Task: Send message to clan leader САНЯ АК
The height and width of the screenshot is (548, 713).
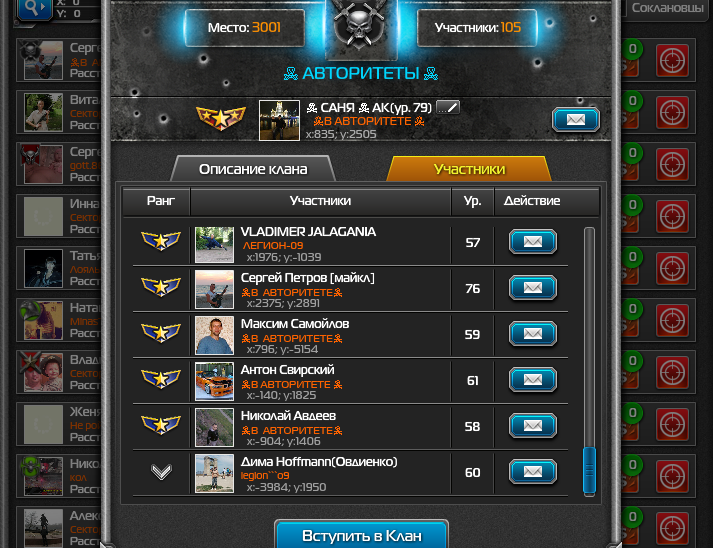Action: pyautogui.click(x=576, y=120)
